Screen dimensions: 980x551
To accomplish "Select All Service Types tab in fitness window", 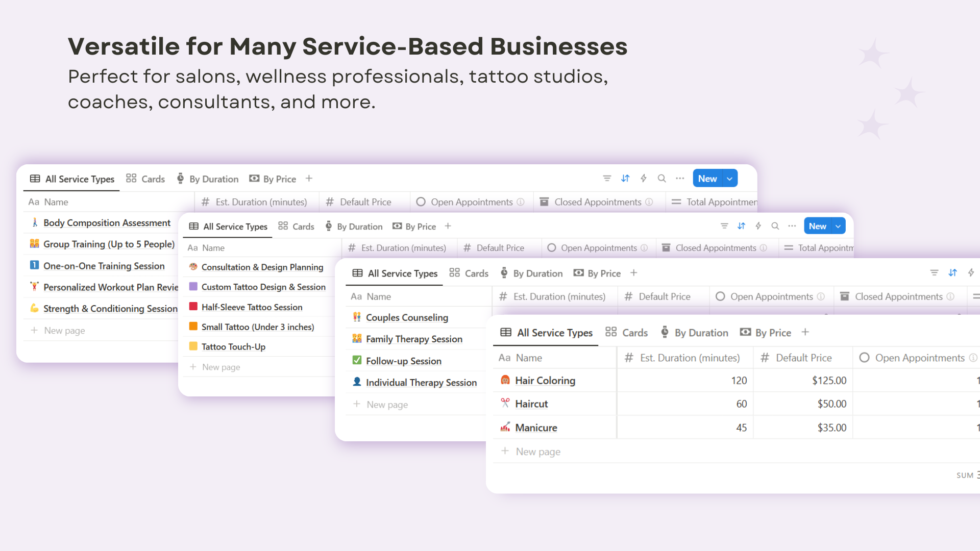I will tap(72, 179).
